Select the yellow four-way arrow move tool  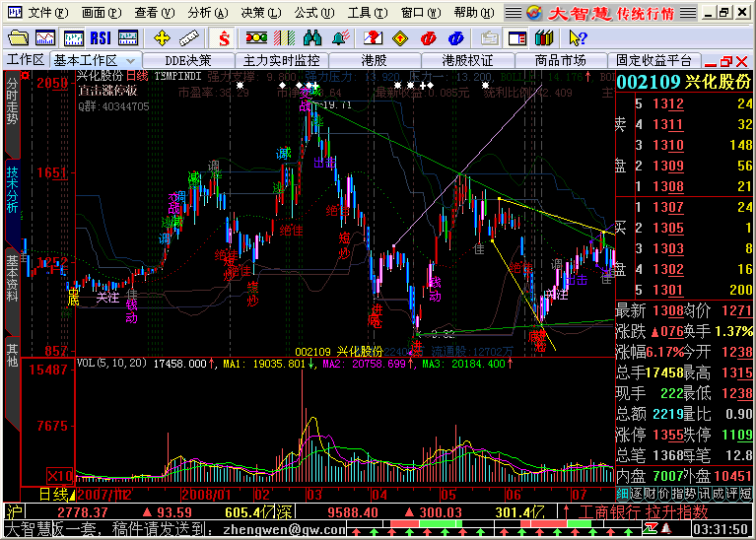[x=162, y=37]
